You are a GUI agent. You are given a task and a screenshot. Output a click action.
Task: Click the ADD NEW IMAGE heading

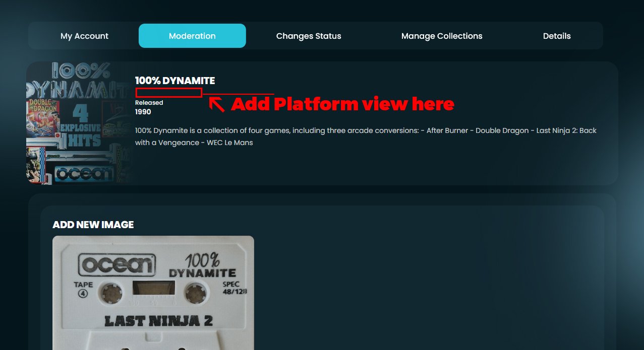(93, 225)
